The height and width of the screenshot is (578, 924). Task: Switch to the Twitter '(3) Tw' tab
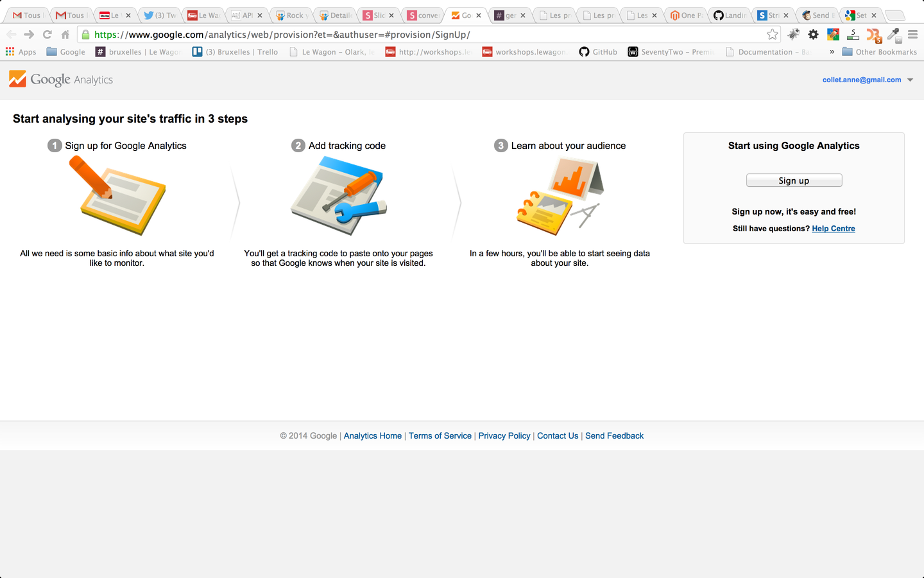click(160, 15)
